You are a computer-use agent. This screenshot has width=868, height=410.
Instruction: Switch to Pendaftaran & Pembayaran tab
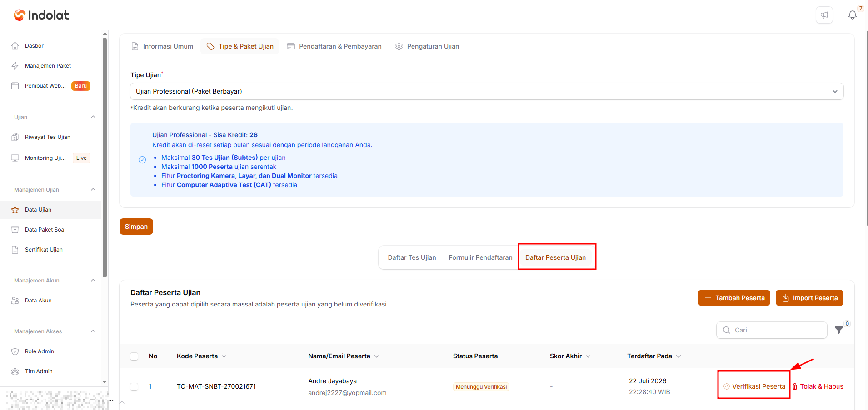(334, 46)
